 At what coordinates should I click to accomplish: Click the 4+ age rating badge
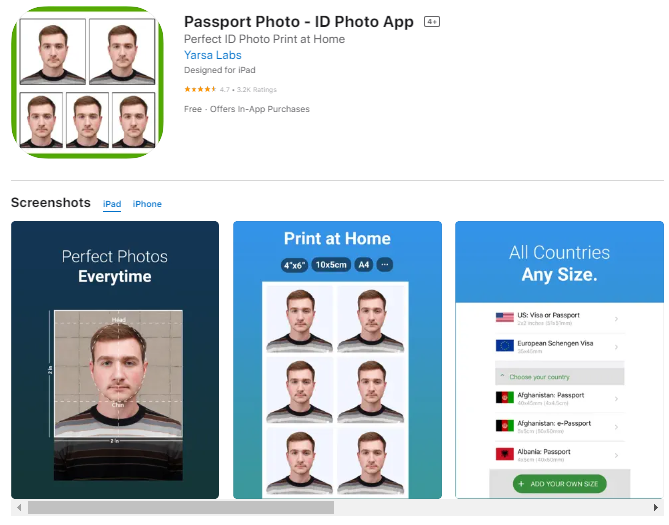pos(432,21)
